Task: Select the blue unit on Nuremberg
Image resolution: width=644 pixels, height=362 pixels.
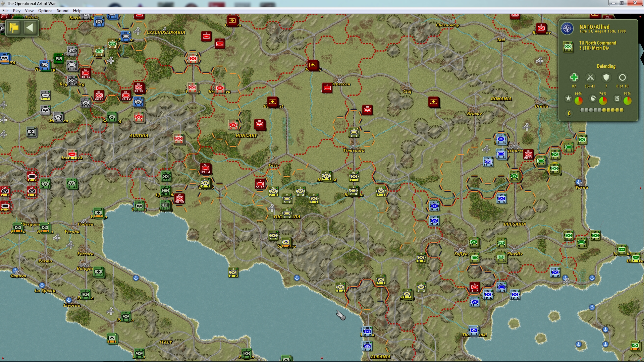Action: coord(45,66)
